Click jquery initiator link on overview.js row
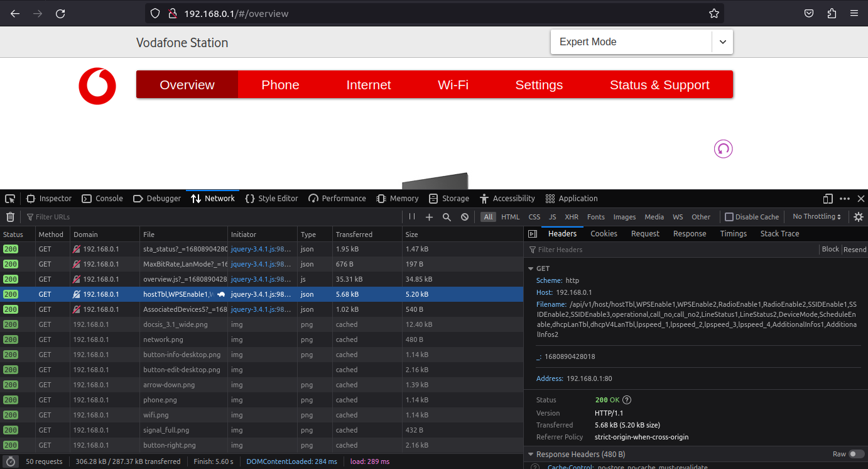The width and height of the screenshot is (868, 469). pyautogui.click(x=261, y=279)
